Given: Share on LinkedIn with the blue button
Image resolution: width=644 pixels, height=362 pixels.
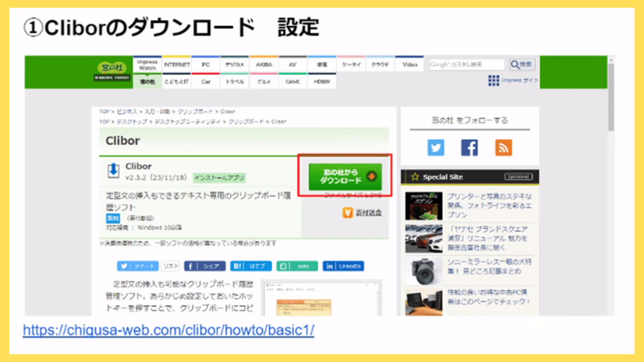Looking at the screenshot, I should click(x=343, y=266).
